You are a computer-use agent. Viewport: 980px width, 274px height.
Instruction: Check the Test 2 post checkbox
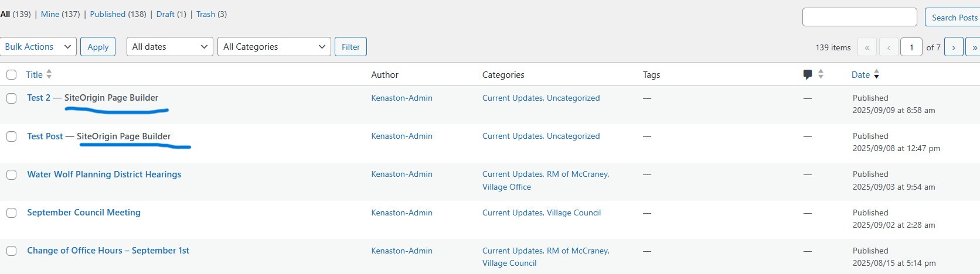click(x=12, y=98)
